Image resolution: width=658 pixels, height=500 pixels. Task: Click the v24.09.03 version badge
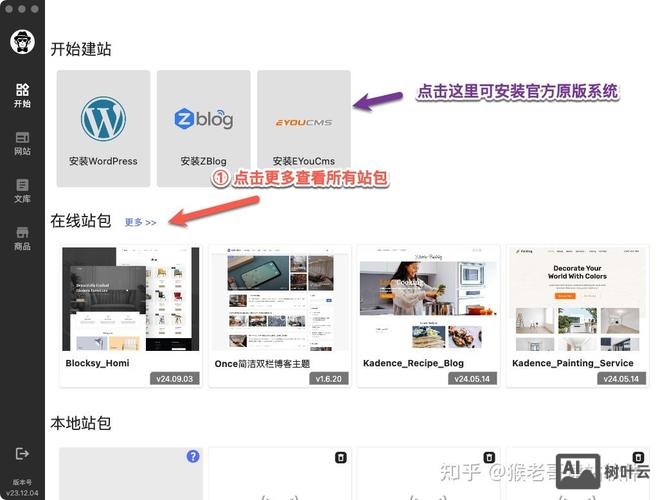click(175, 379)
